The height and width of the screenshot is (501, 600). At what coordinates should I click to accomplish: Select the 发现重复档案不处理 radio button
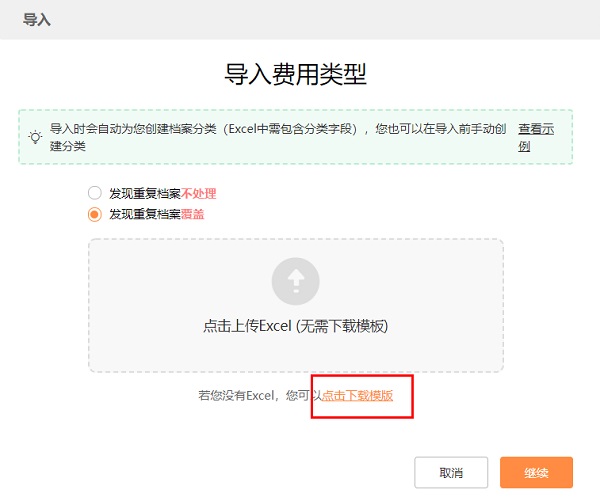click(x=95, y=193)
